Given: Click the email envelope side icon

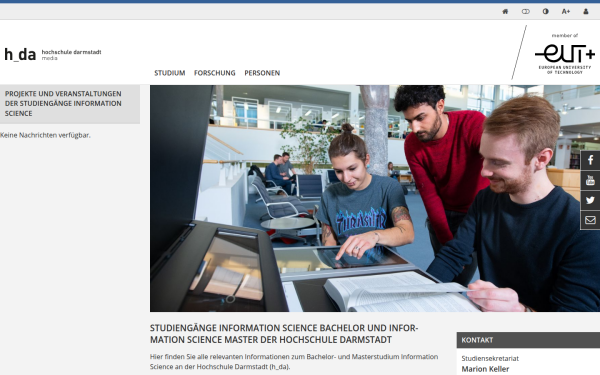Looking at the screenshot, I should pos(590,220).
